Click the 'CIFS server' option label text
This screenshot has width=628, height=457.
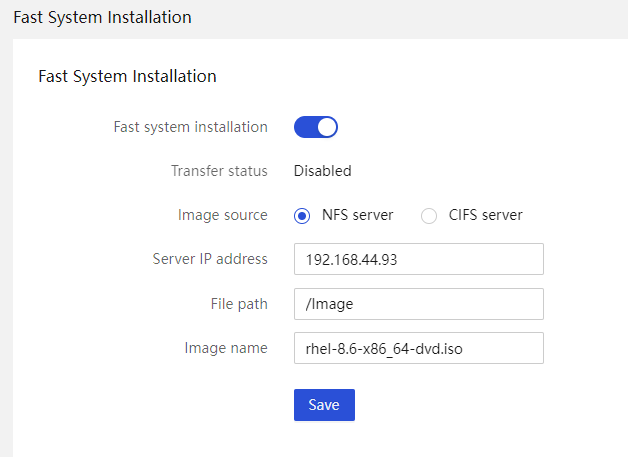click(485, 215)
